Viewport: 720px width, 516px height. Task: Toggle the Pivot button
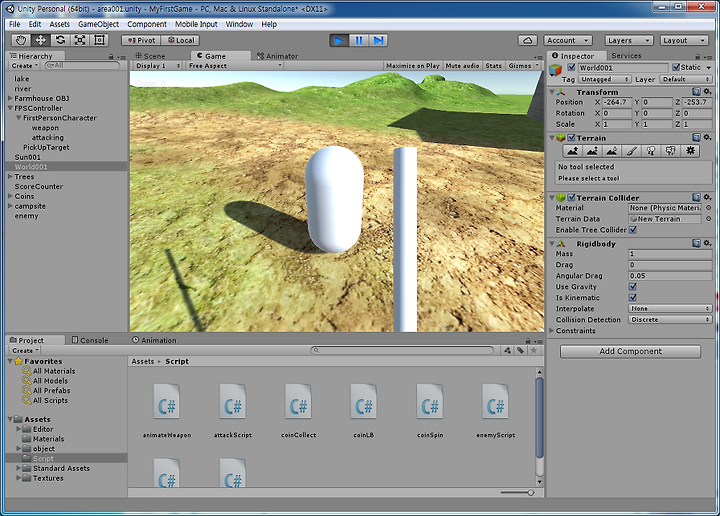pos(141,40)
